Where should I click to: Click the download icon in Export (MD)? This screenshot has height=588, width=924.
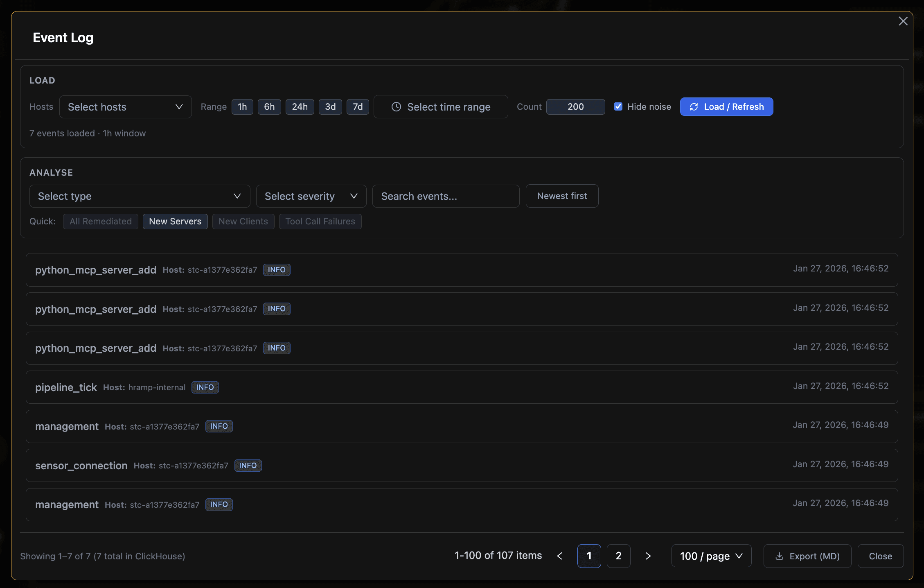click(780, 556)
